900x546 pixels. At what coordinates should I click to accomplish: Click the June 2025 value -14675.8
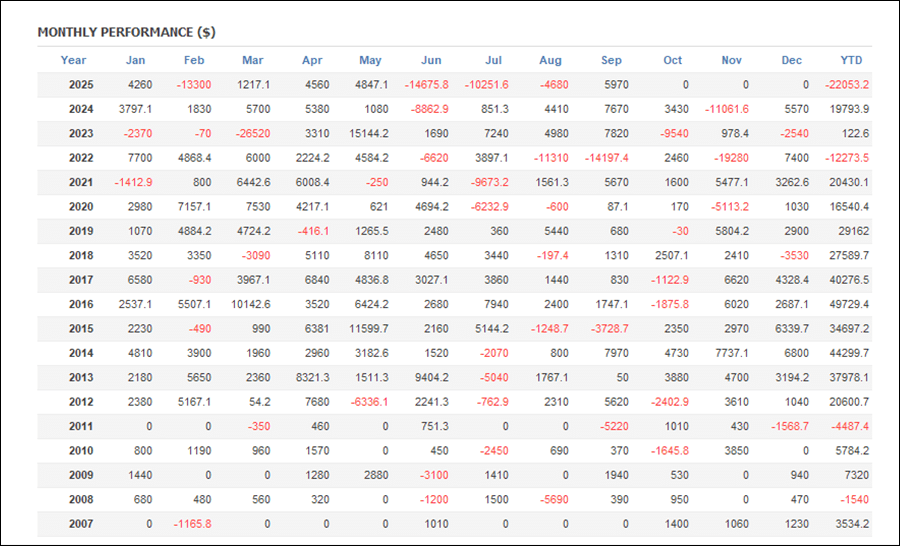[426, 85]
